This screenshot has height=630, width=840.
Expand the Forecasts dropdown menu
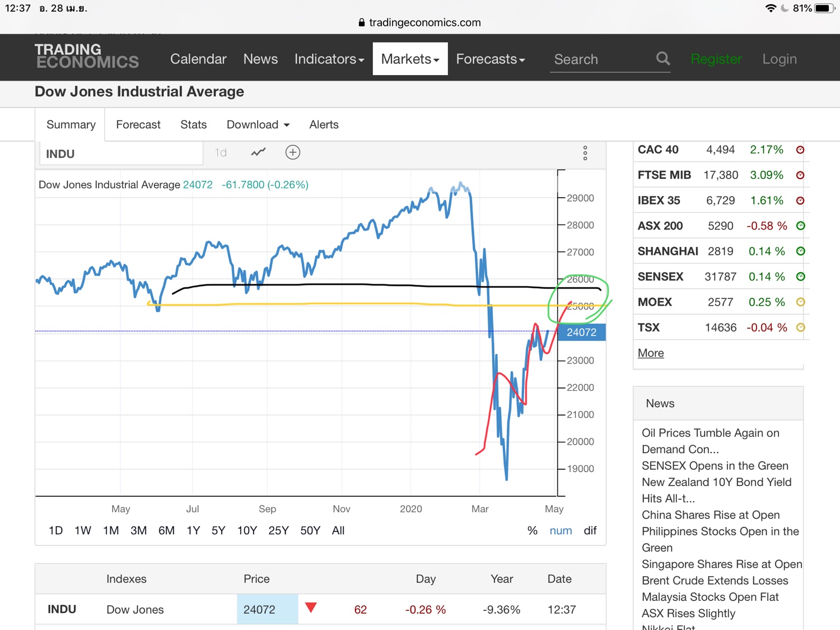click(491, 59)
